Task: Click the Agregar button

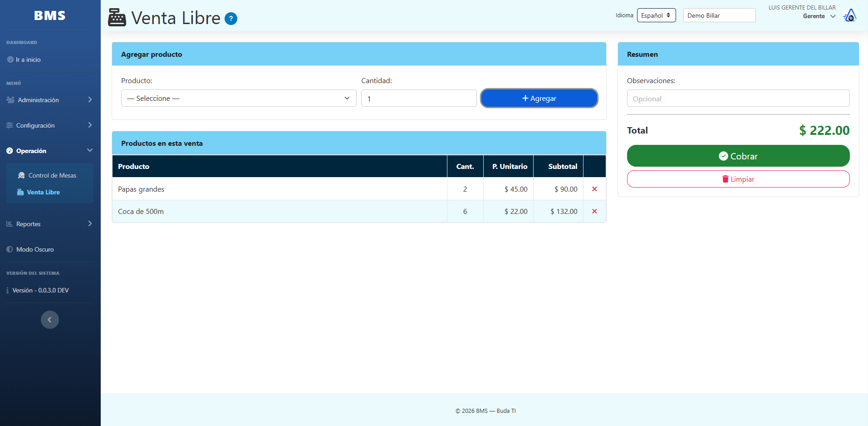Action: [x=539, y=98]
